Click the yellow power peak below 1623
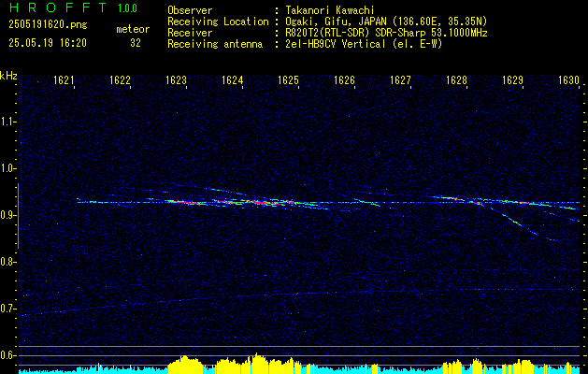Image resolution: width=588 pixels, height=374 pixels. [x=184, y=364]
